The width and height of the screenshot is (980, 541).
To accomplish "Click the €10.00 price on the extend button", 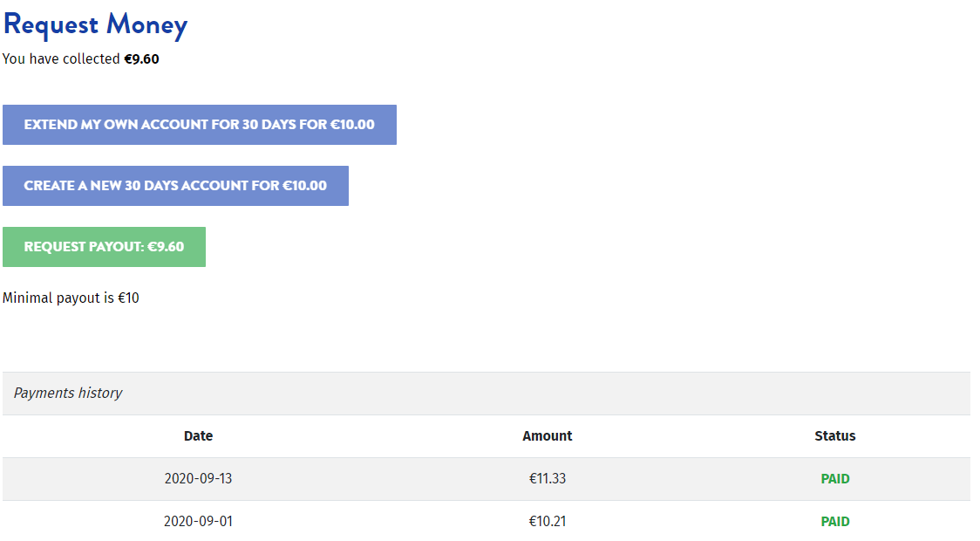I will pyautogui.click(x=351, y=125).
